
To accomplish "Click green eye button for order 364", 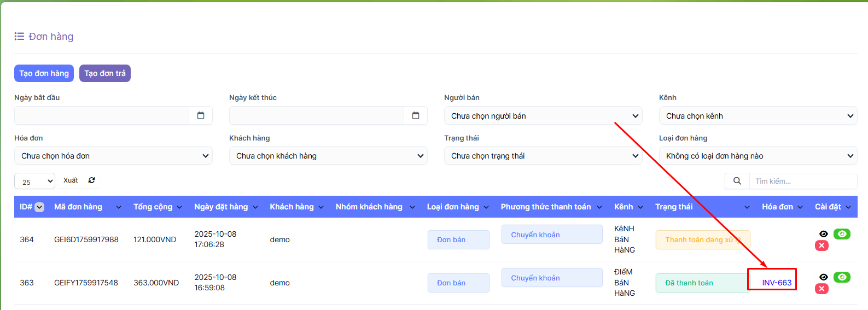I will point(842,234).
